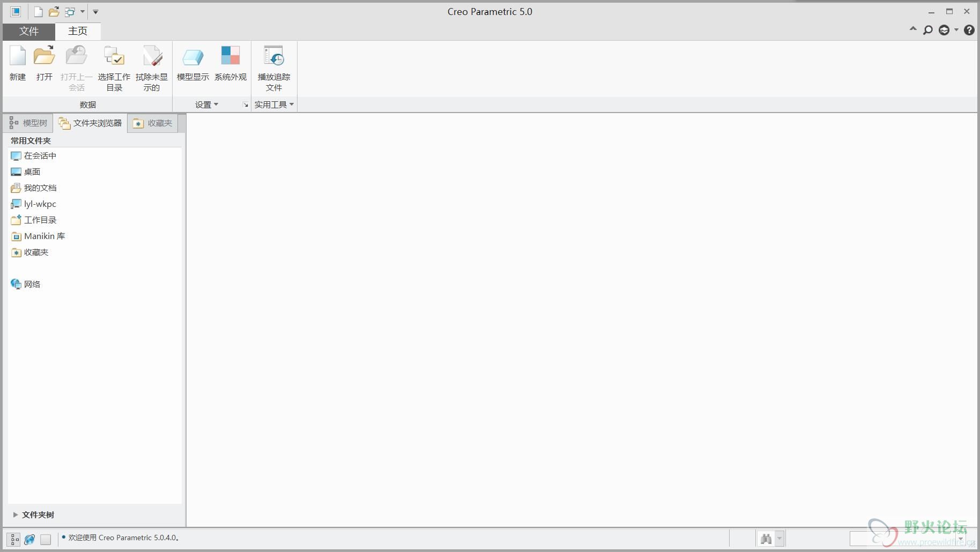The width and height of the screenshot is (980, 552).
Task: Open the dropdown arrow next to learning connector icon
Action: point(956,31)
